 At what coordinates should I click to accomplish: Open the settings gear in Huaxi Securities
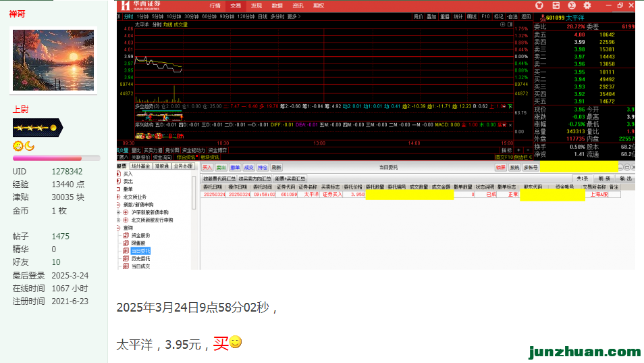587,5
